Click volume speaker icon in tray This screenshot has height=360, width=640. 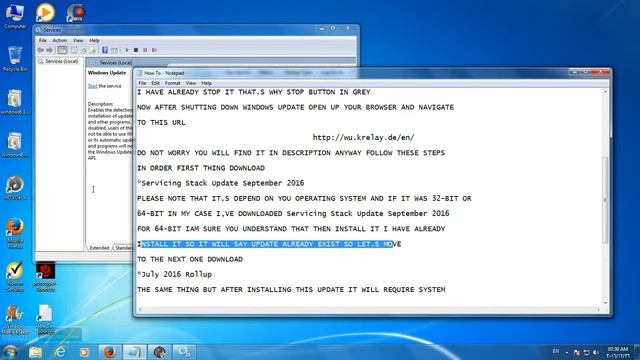tap(596, 352)
